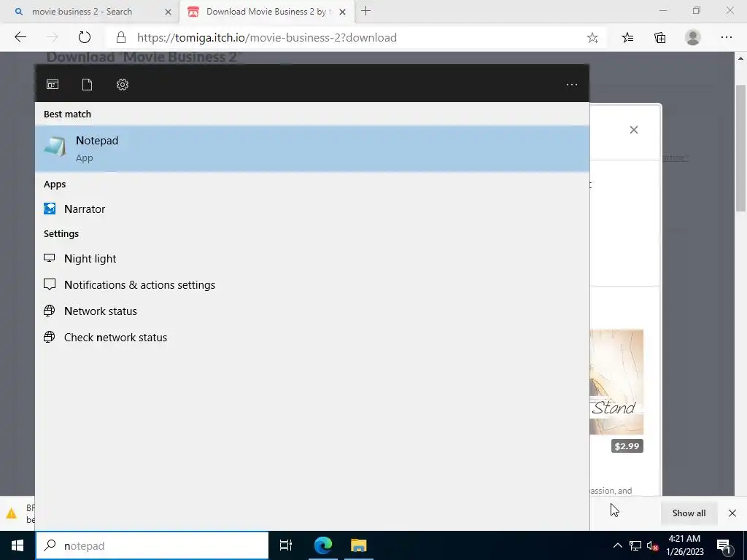Close the movie business 2 Search tab
This screenshot has height=560, width=747.
click(168, 12)
